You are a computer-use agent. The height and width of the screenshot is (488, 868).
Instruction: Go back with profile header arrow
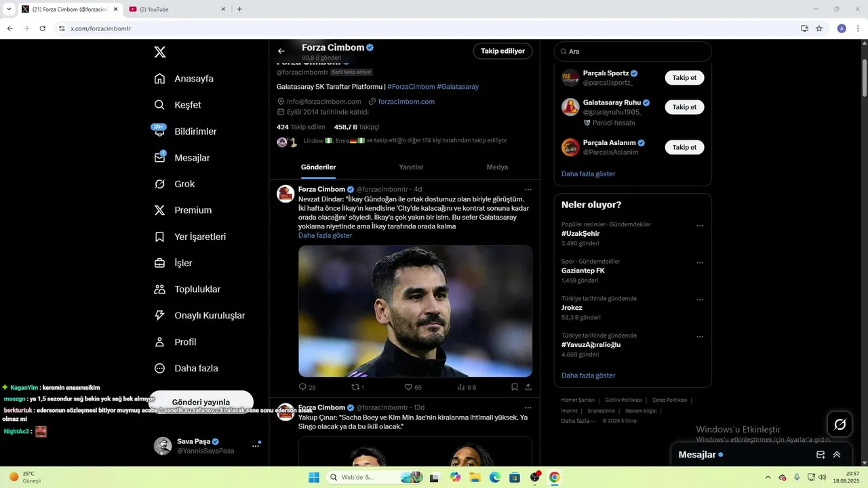click(281, 51)
